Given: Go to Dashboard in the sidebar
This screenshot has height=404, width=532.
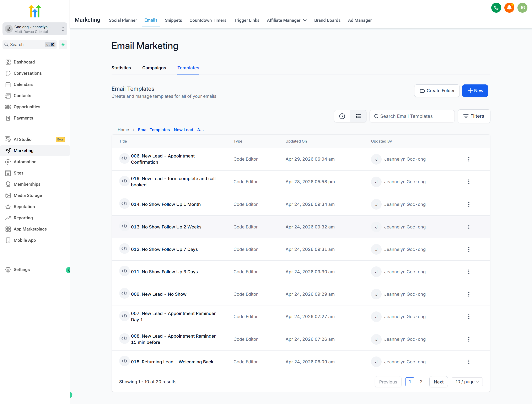Looking at the screenshot, I should [x=35, y=62].
